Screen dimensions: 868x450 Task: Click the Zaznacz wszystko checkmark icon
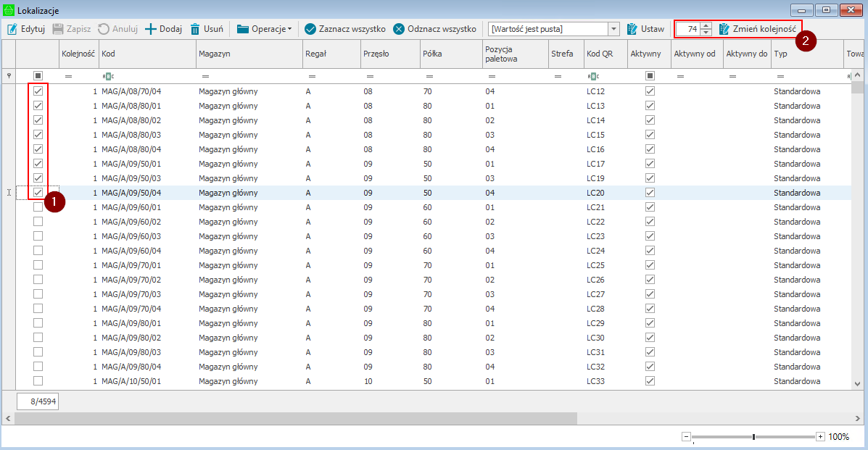(x=310, y=29)
